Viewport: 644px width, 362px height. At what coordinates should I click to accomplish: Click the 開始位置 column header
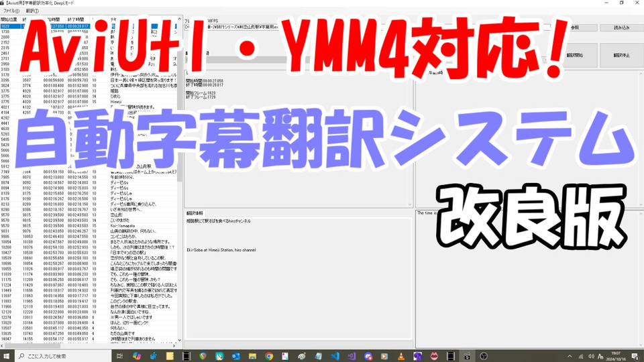[x=10, y=19]
